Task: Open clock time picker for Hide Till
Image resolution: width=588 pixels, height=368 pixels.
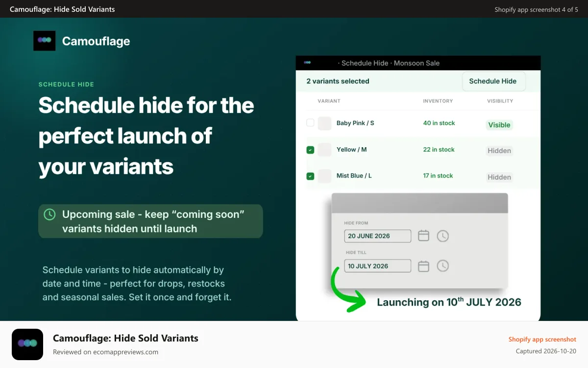Action: pyautogui.click(x=442, y=266)
